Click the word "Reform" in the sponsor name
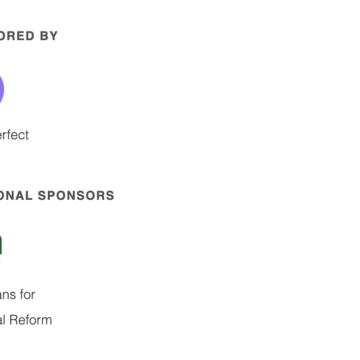Image resolution: width=360 pixels, height=360 pixels. tap(31, 320)
